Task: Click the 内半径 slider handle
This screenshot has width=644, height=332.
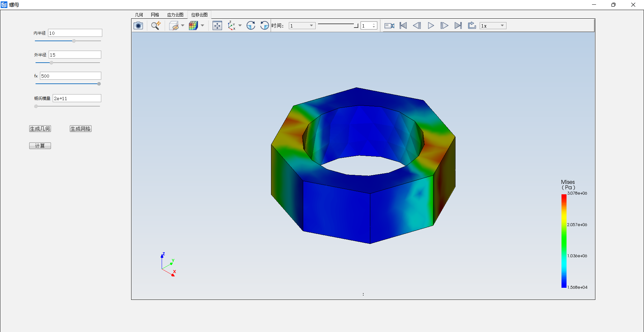Action: [74, 41]
